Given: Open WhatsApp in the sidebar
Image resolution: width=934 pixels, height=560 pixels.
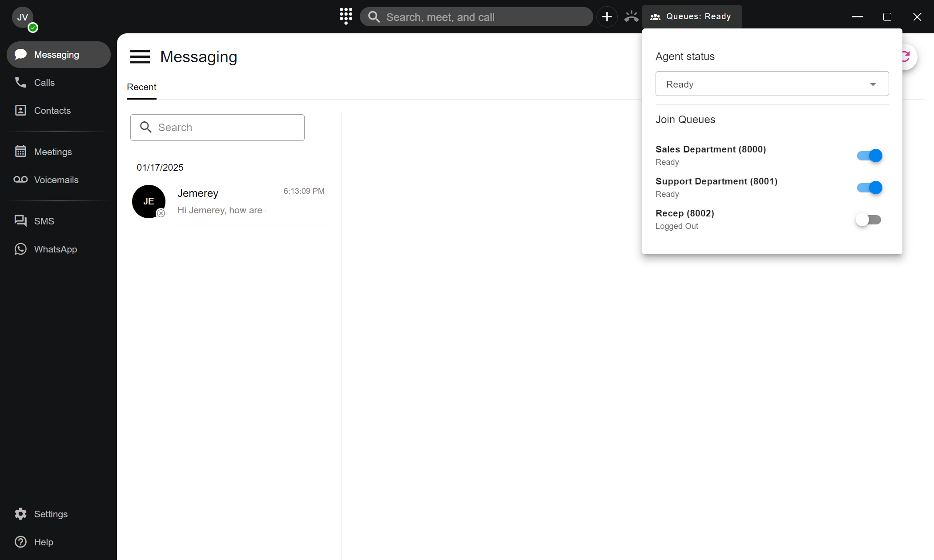Looking at the screenshot, I should tap(55, 249).
